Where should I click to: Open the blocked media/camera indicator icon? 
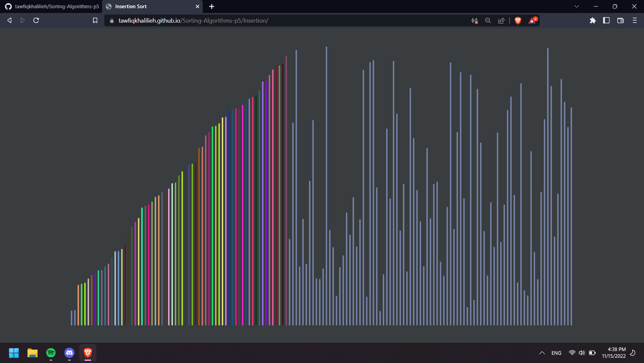tap(475, 20)
